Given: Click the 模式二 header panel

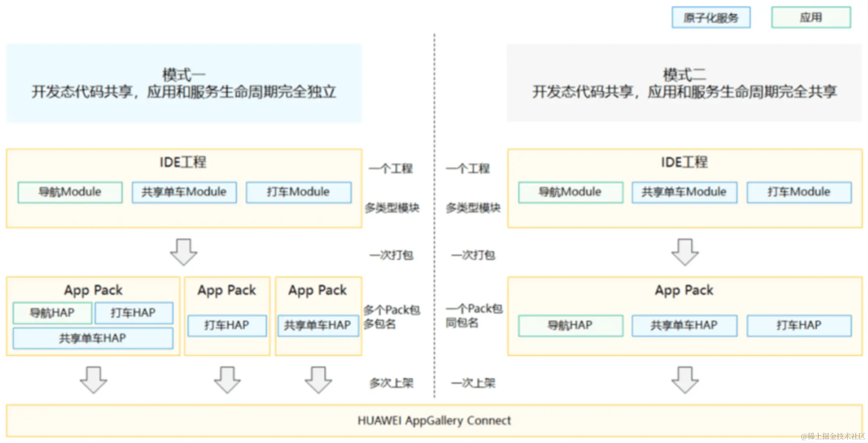Looking at the screenshot, I should 684,83.
